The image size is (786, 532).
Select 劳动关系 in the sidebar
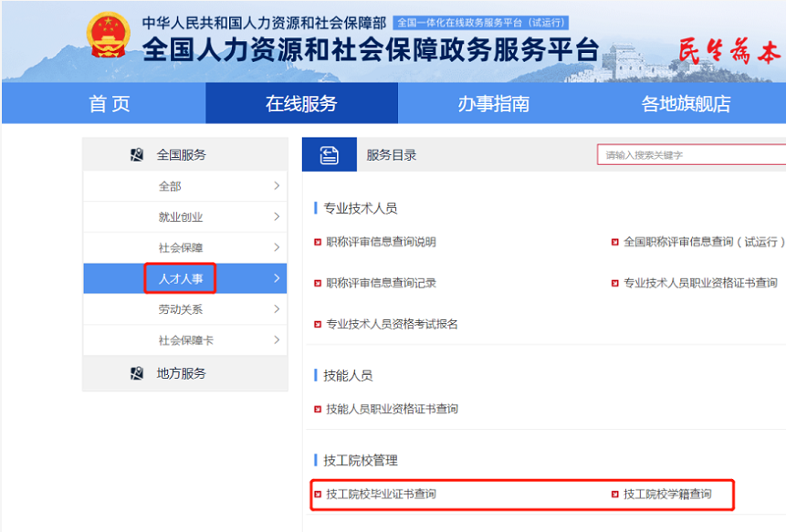coord(185,309)
